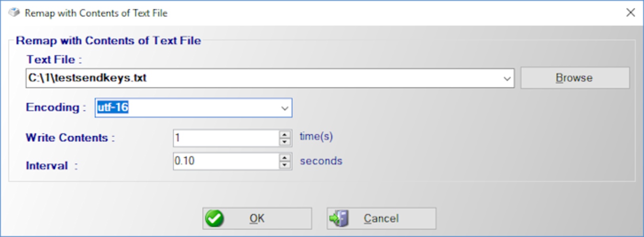Open the Encoding dropdown arrow

(x=284, y=108)
